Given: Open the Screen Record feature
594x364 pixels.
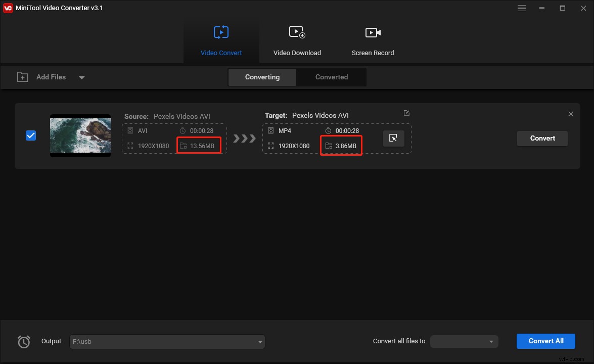Looking at the screenshot, I should point(373,39).
